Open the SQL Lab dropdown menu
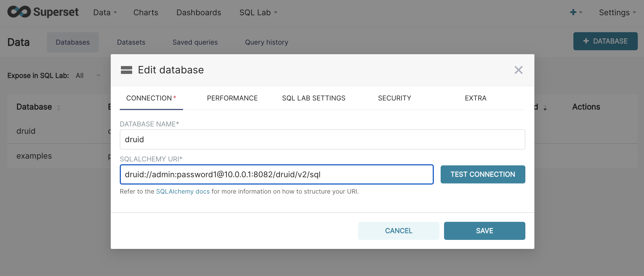Image resolution: width=644 pixels, height=276 pixels. click(258, 12)
